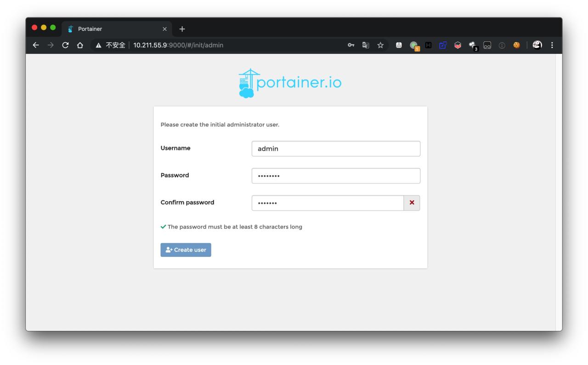Click the Create user button

186,250
